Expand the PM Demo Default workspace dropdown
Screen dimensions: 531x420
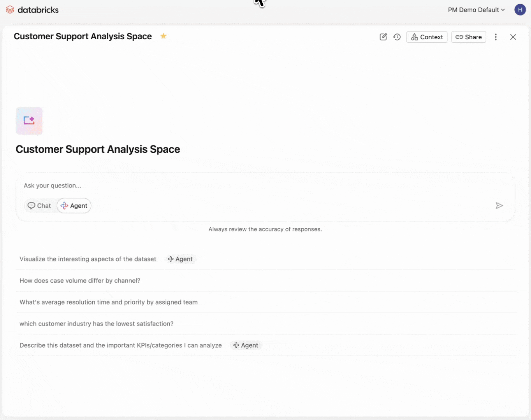pos(476,10)
